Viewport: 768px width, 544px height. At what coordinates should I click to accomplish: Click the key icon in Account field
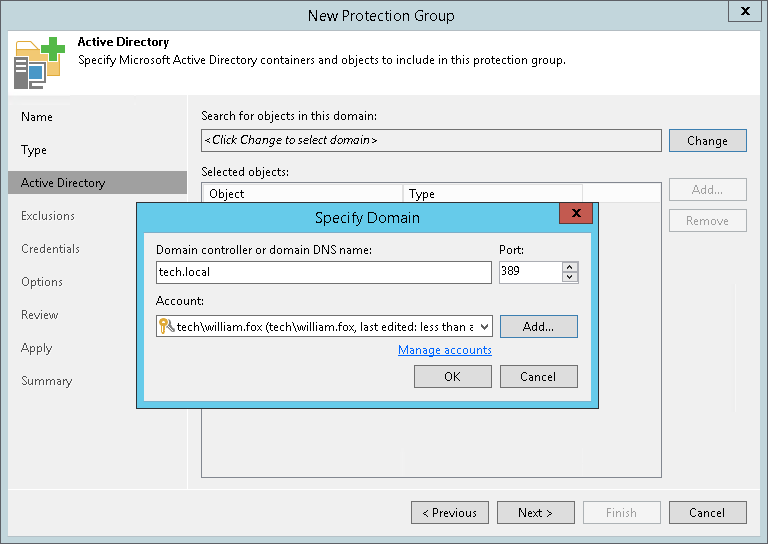165,326
